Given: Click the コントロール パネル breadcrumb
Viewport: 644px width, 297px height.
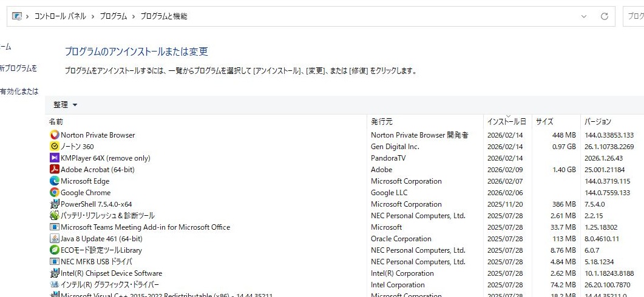Looking at the screenshot, I should tap(60, 16).
